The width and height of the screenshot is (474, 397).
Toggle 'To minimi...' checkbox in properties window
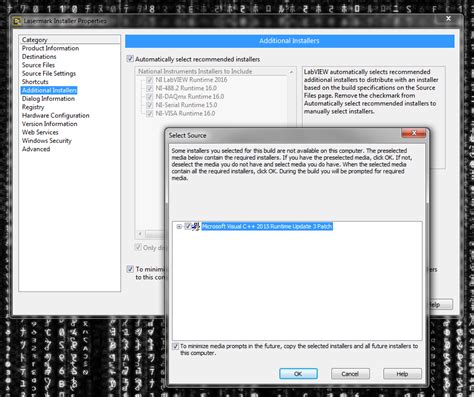pyautogui.click(x=130, y=269)
